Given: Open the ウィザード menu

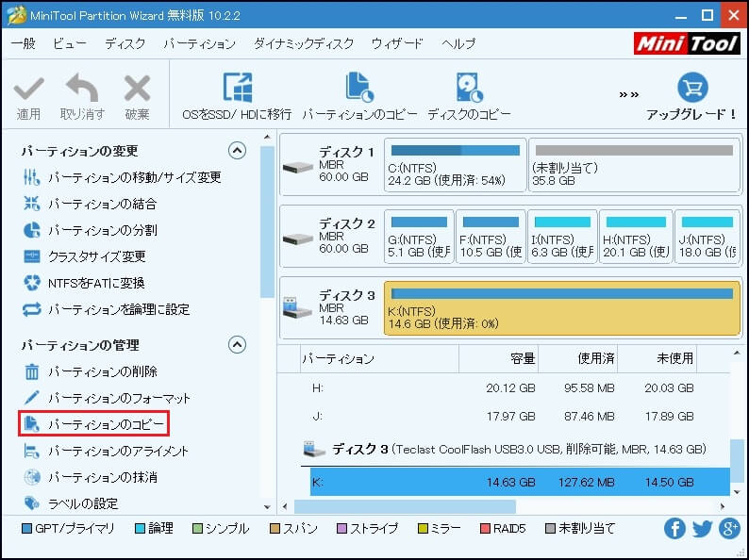Looking at the screenshot, I should pos(397,43).
